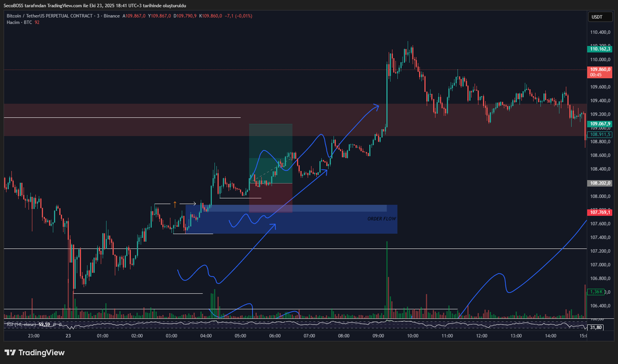Click the volume label 1,36K on the axis

tap(596, 291)
